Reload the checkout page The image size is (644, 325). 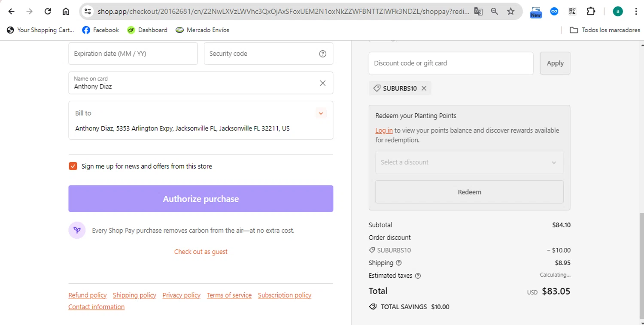(x=48, y=12)
